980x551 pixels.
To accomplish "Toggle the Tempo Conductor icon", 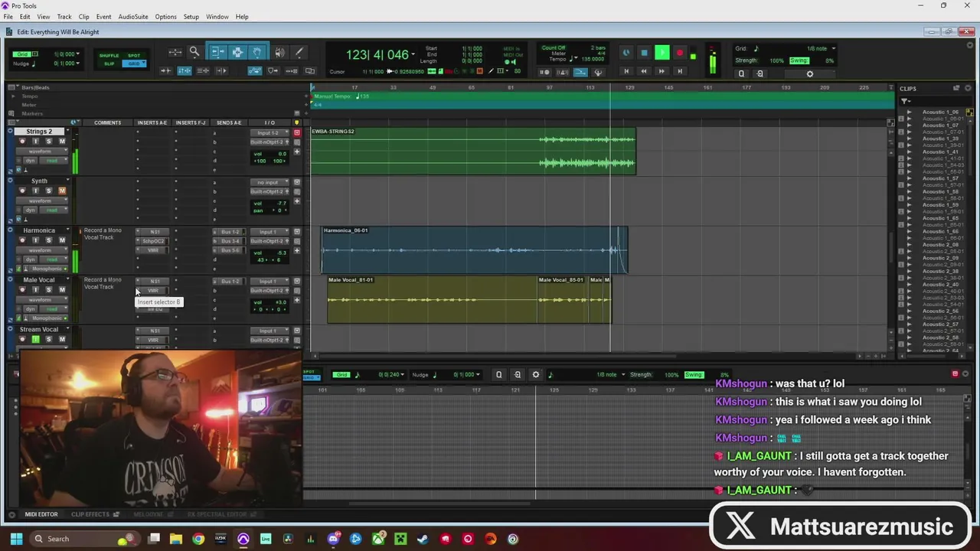I will tap(598, 72).
